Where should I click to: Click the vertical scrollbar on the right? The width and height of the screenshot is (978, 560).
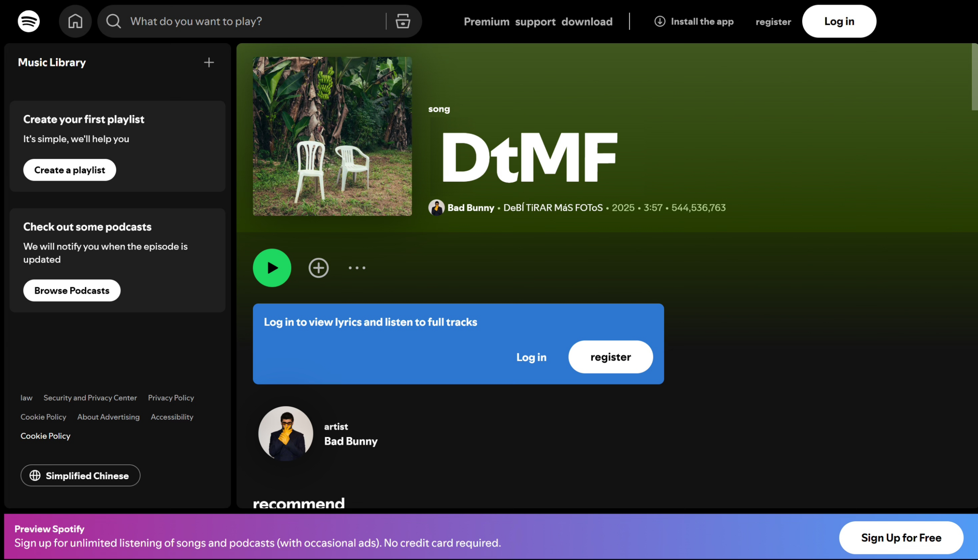pyautogui.click(x=974, y=77)
